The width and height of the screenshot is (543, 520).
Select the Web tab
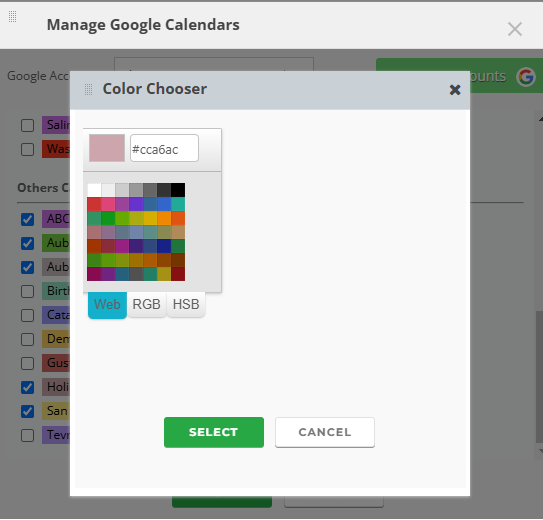coord(107,305)
